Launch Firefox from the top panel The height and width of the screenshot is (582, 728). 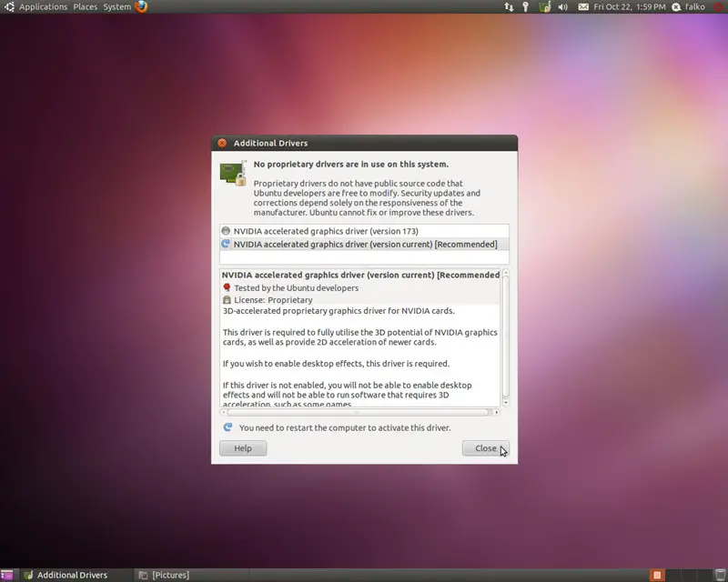click(141, 6)
